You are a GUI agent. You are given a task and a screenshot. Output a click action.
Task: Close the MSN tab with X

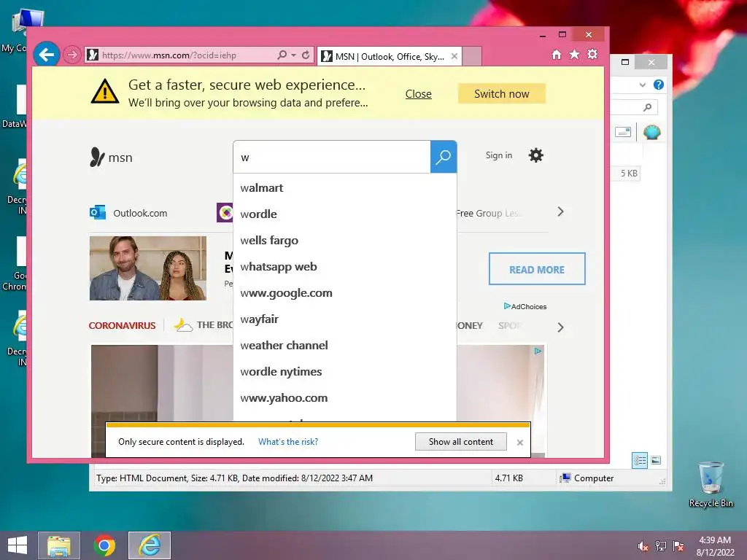(x=454, y=56)
